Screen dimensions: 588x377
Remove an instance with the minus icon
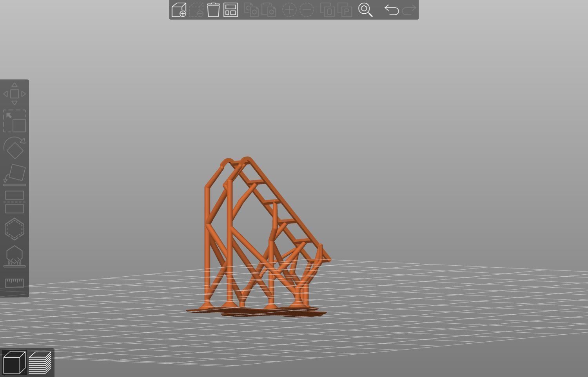click(307, 10)
